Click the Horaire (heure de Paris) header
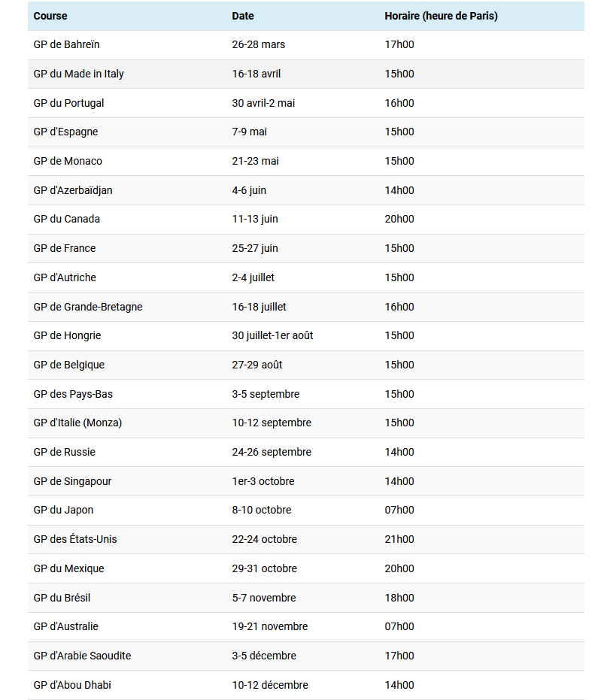The width and height of the screenshot is (604, 700). tap(441, 16)
